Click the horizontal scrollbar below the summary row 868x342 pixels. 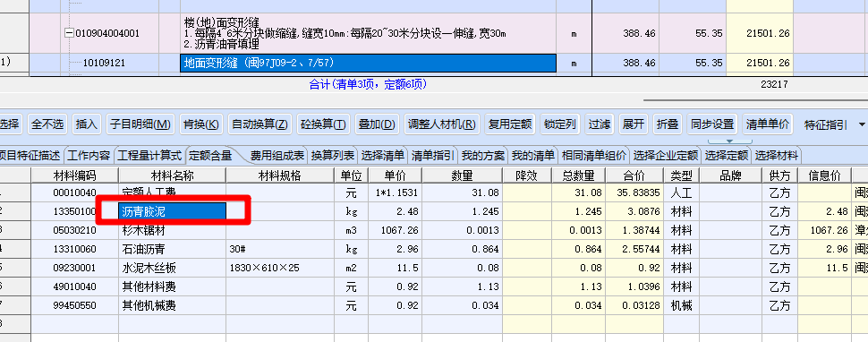coord(755,100)
